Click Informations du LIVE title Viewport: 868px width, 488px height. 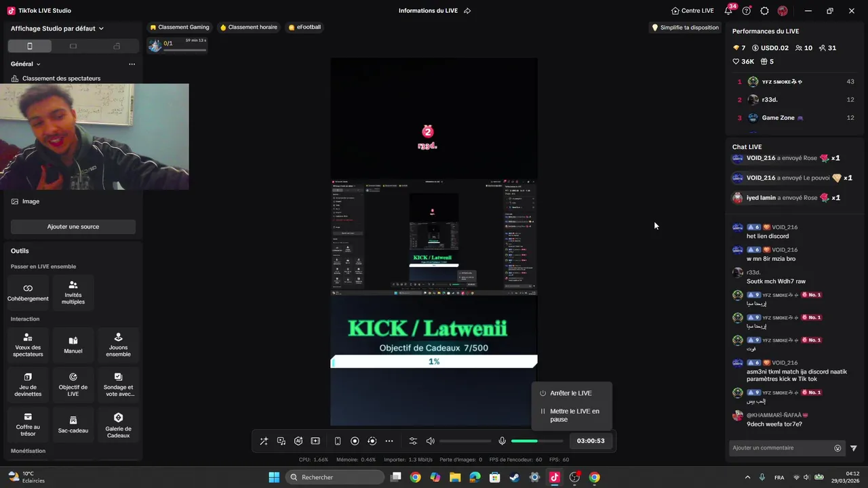[x=428, y=11]
